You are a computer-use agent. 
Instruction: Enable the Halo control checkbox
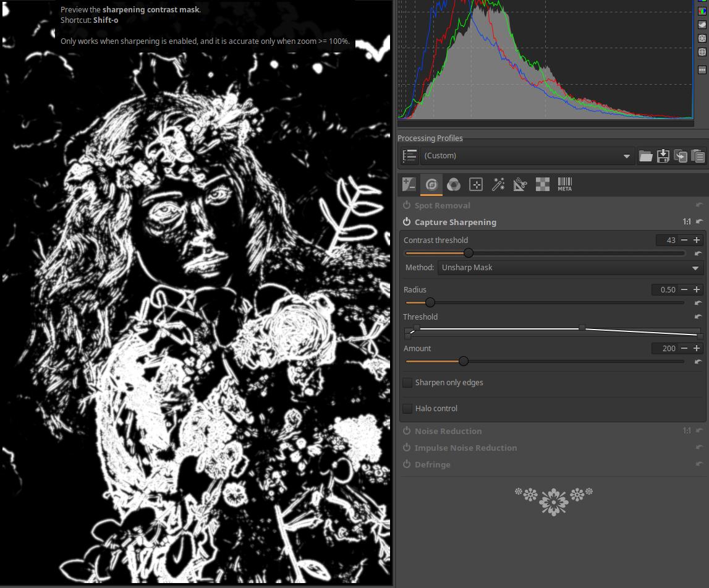(407, 409)
